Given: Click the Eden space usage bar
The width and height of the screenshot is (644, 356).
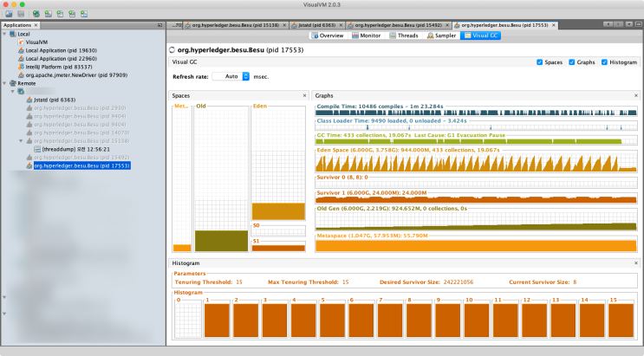Looking at the screenshot, I should [278, 211].
